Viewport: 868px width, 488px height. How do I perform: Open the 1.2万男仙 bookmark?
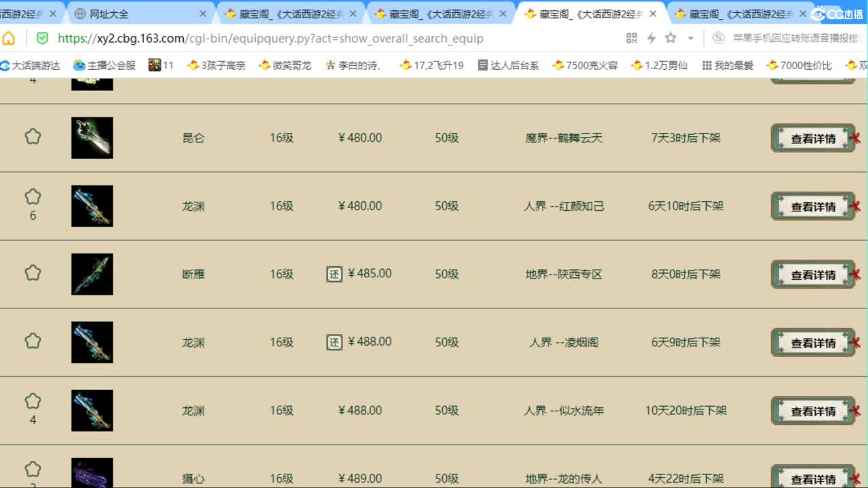click(659, 65)
